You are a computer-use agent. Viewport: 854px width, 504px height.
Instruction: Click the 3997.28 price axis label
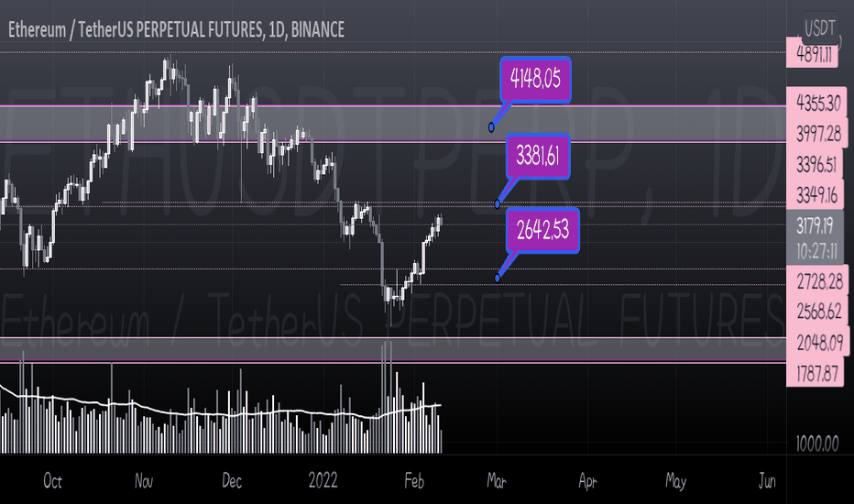817,133
